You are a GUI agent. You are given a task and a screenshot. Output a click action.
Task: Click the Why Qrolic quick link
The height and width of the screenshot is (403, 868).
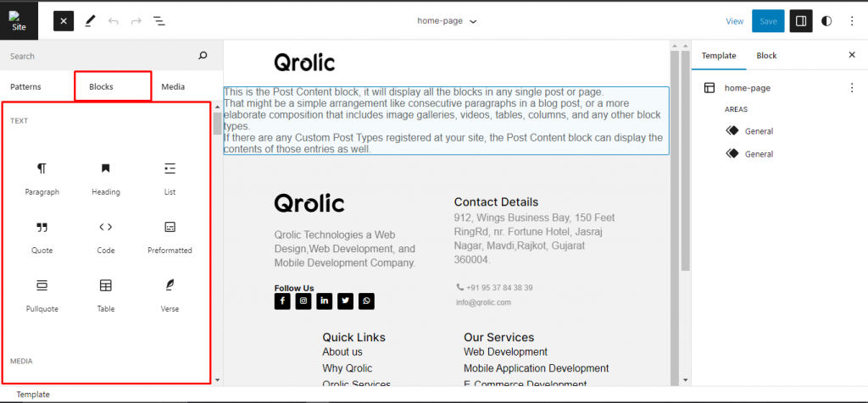pos(347,368)
